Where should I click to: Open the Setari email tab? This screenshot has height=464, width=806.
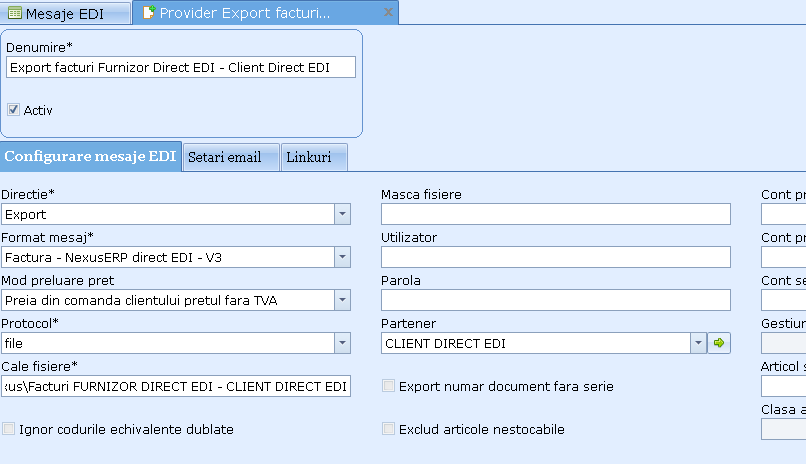click(x=224, y=157)
